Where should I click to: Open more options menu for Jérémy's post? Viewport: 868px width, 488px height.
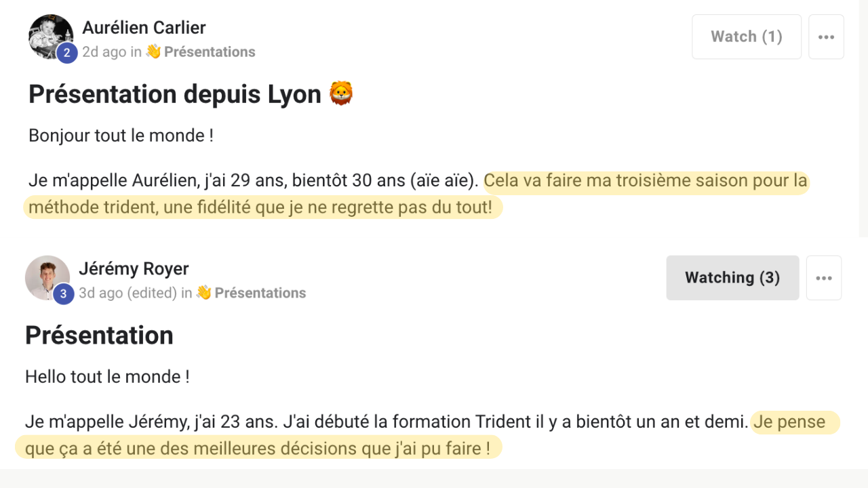pos(824,278)
